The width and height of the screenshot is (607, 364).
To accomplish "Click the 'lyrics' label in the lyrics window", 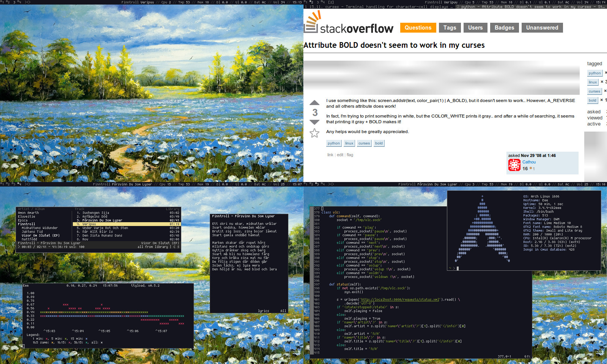I will (263, 311).
